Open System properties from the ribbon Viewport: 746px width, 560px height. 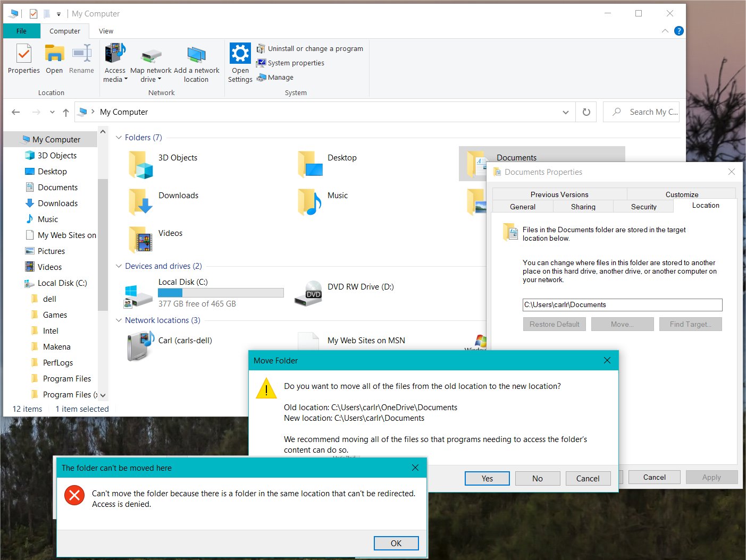262,63
